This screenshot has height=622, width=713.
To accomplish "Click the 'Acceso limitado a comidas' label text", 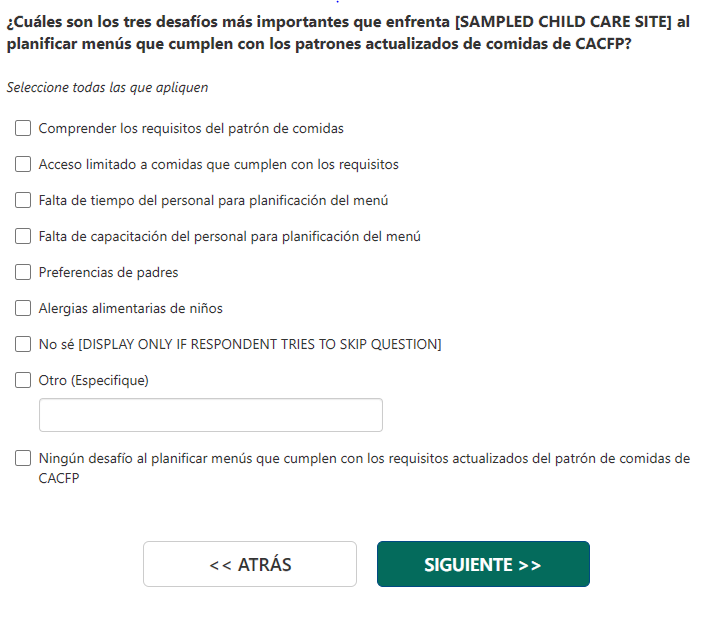I will point(218,164).
